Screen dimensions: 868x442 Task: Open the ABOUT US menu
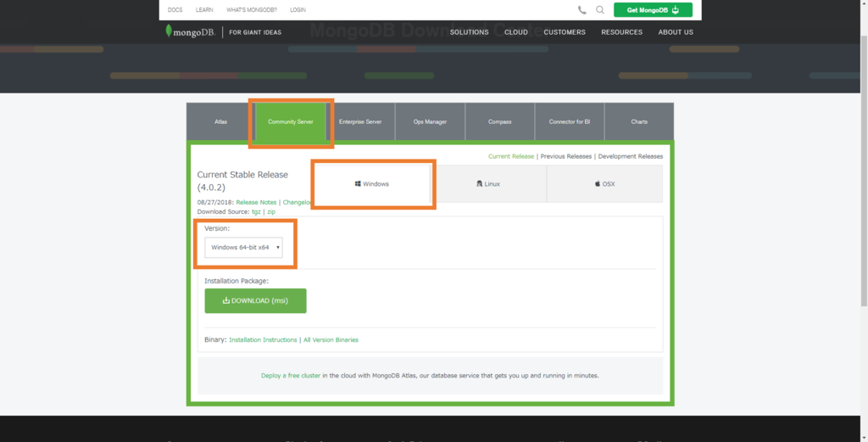tap(676, 32)
